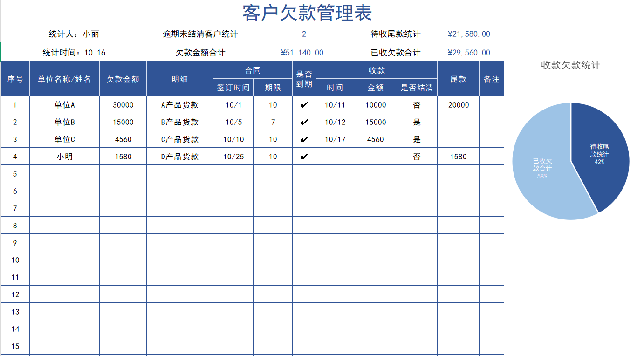Select the 单位C name cell
The width and height of the screenshot is (644, 356).
click(x=64, y=139)
